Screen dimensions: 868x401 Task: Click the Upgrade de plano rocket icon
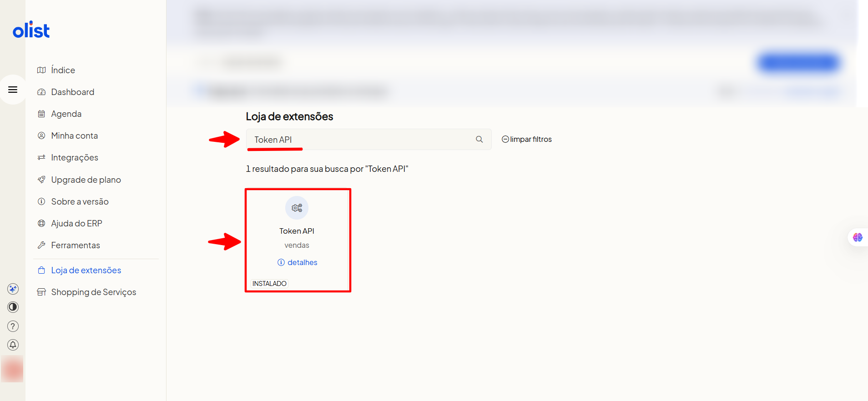pyautogui.click(x=41, y=180)
